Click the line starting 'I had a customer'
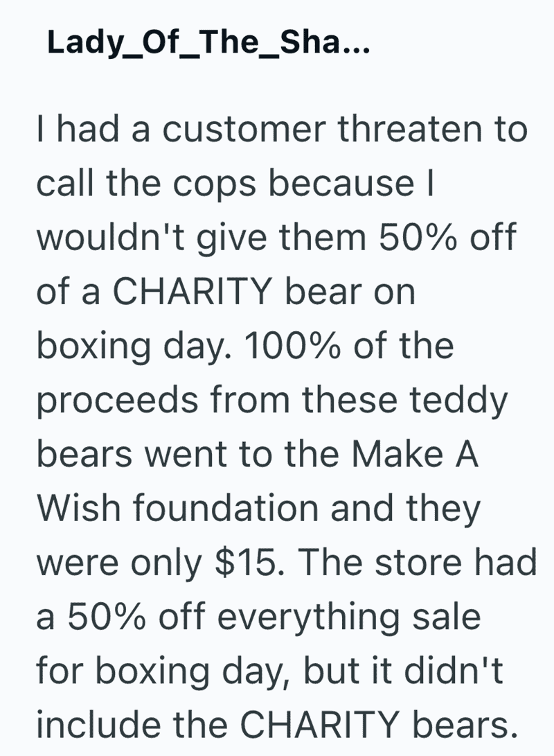554x756 pixels. (283, 129)
